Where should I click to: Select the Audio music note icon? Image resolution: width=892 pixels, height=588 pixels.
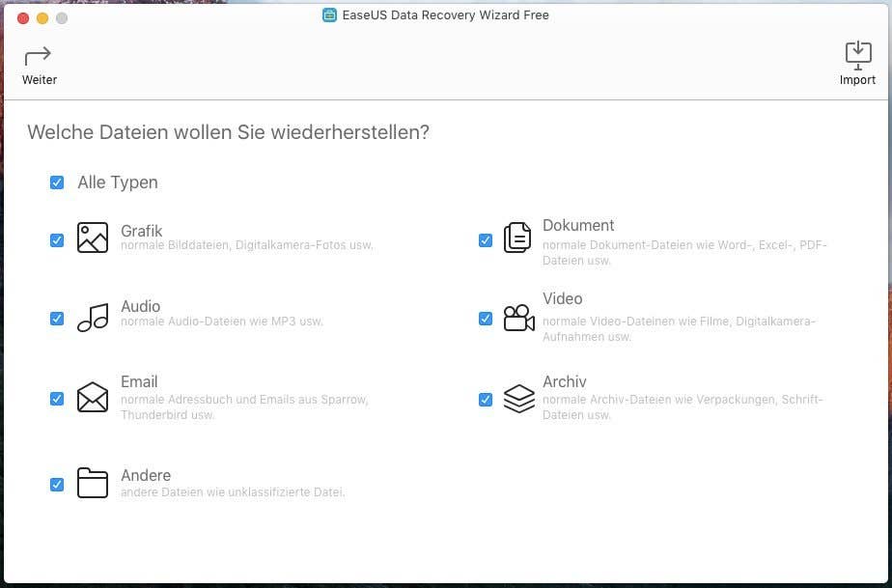92,317
